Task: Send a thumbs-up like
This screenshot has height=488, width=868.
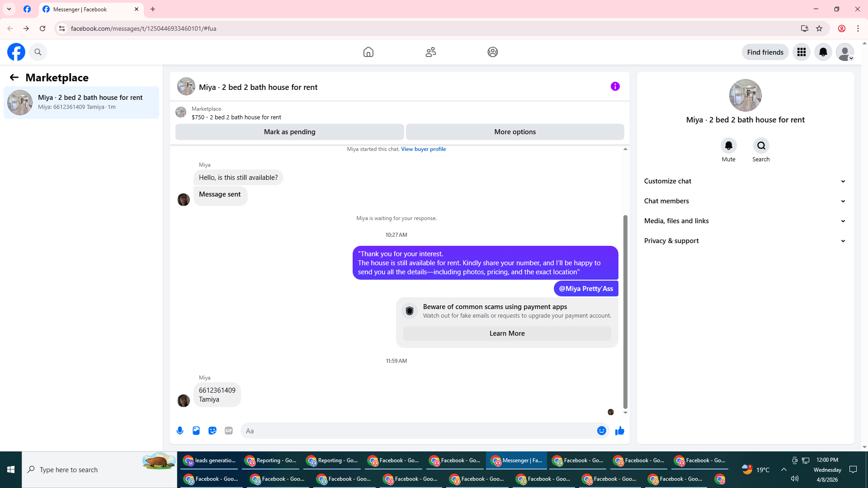Action: (x=620, y=431)
